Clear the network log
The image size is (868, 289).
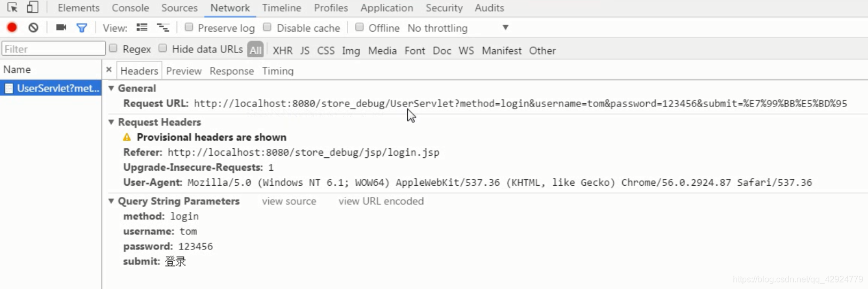33,27
